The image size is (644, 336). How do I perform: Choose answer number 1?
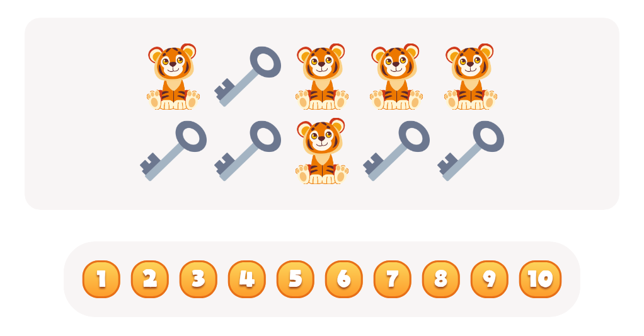(101, 279)
